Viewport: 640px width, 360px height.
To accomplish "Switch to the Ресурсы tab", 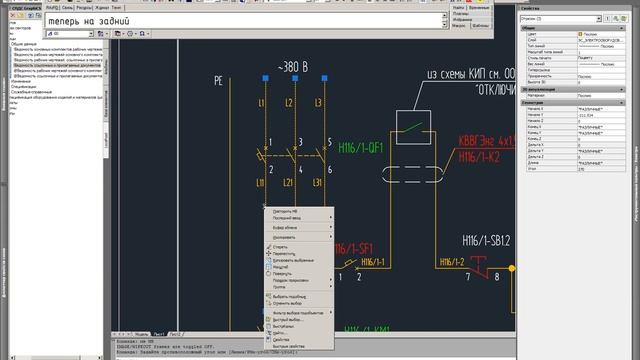I will (84, 8).
